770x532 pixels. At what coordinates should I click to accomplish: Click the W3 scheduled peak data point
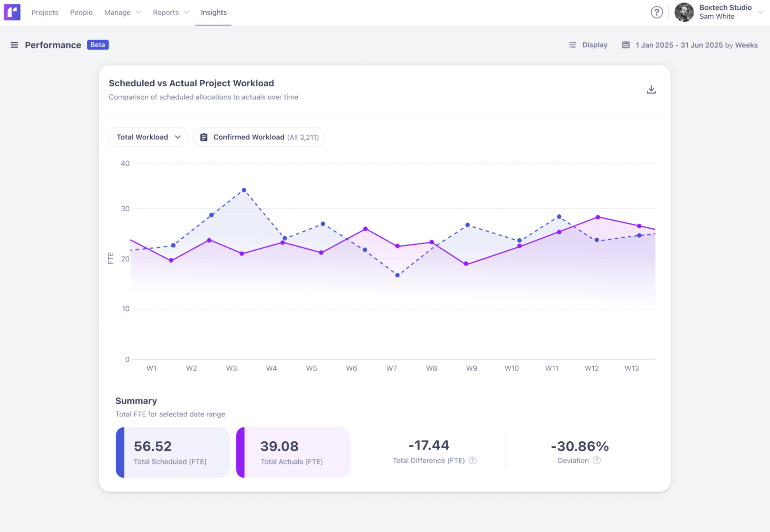[x=244, y=190]
